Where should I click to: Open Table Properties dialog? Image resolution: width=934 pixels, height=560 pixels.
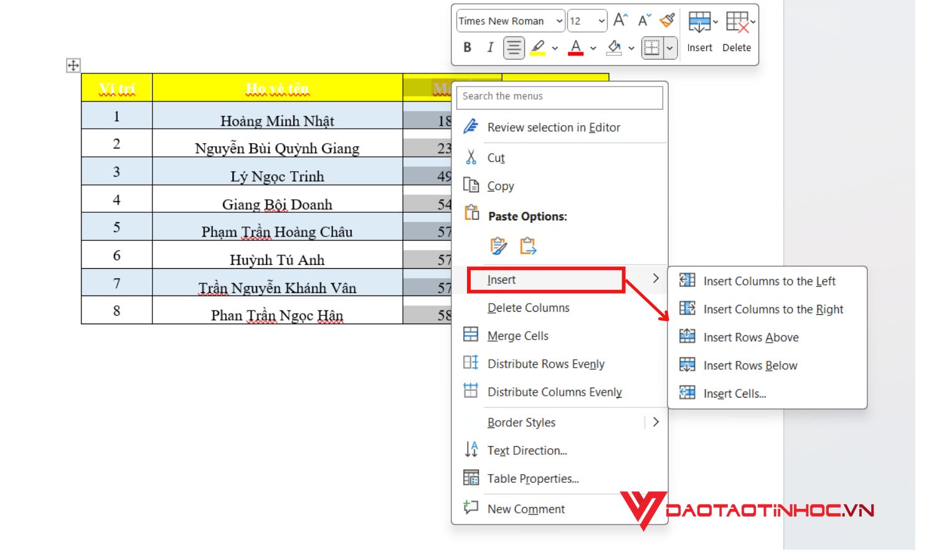tap(559, 478)
